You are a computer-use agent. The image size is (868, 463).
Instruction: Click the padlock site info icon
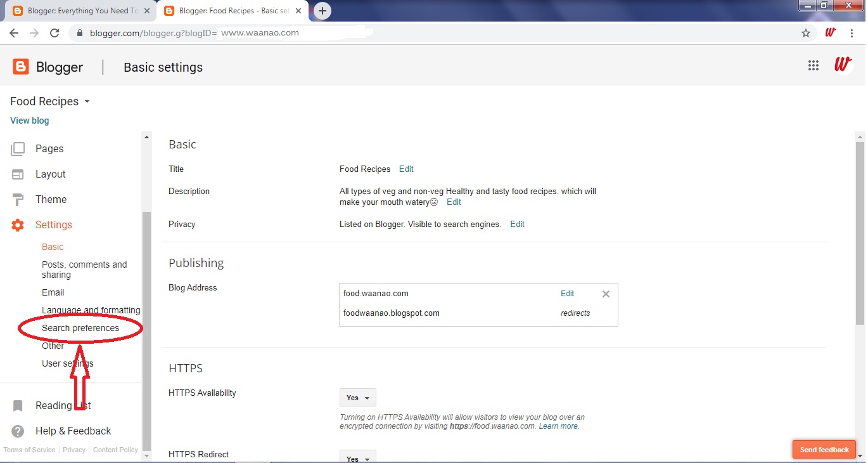click(x=79, y=33)
